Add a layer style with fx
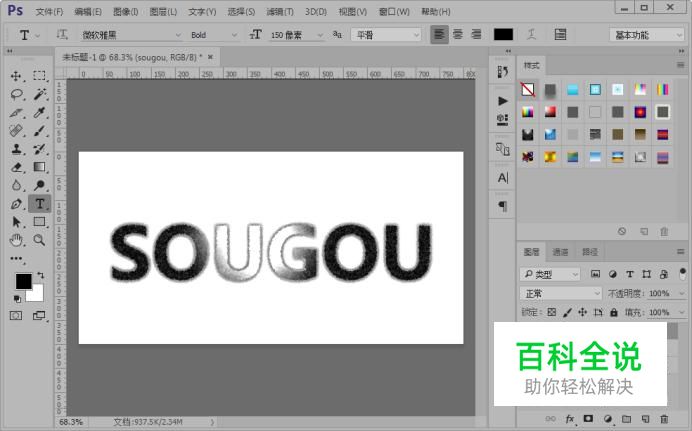 [570, 419]
